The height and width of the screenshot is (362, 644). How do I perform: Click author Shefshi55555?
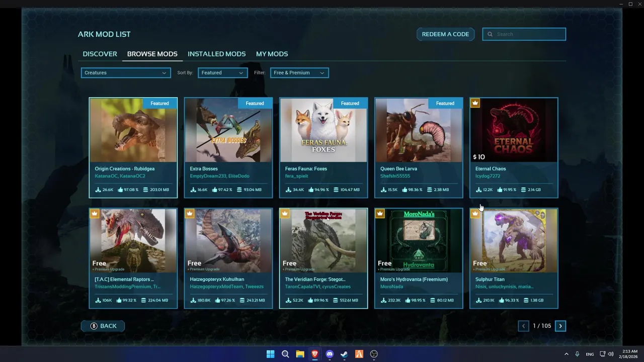tap(395, 176)
